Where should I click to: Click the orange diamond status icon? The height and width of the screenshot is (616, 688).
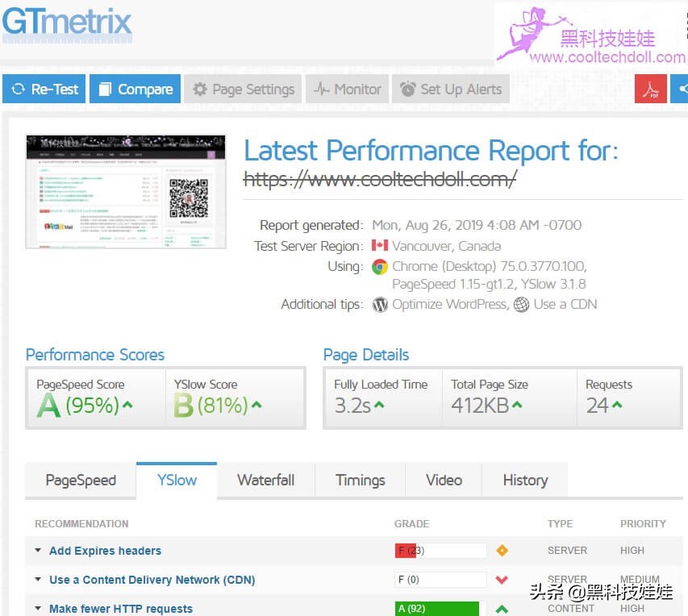pos(502,550)
